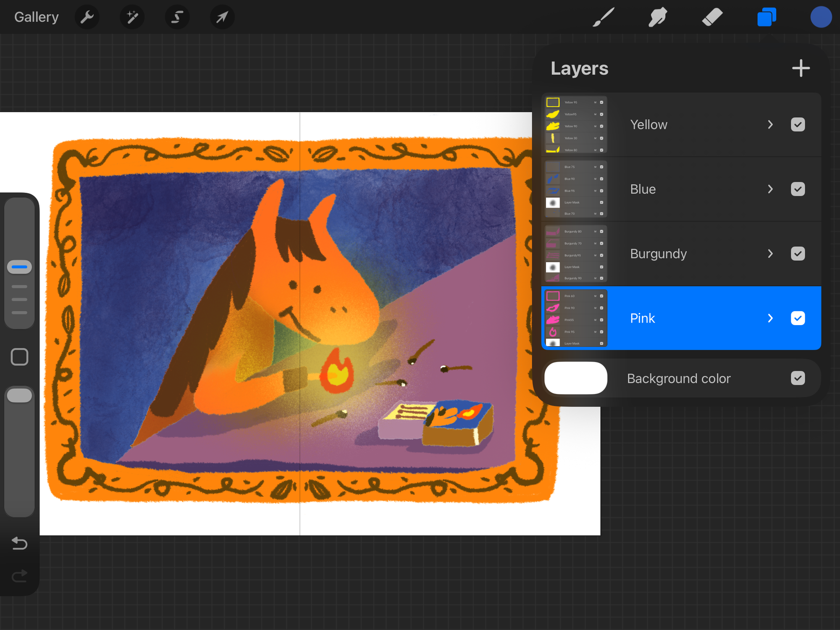Expand the Pink layer group
This screenshot has height=630, width=840.
pos(770,318)
